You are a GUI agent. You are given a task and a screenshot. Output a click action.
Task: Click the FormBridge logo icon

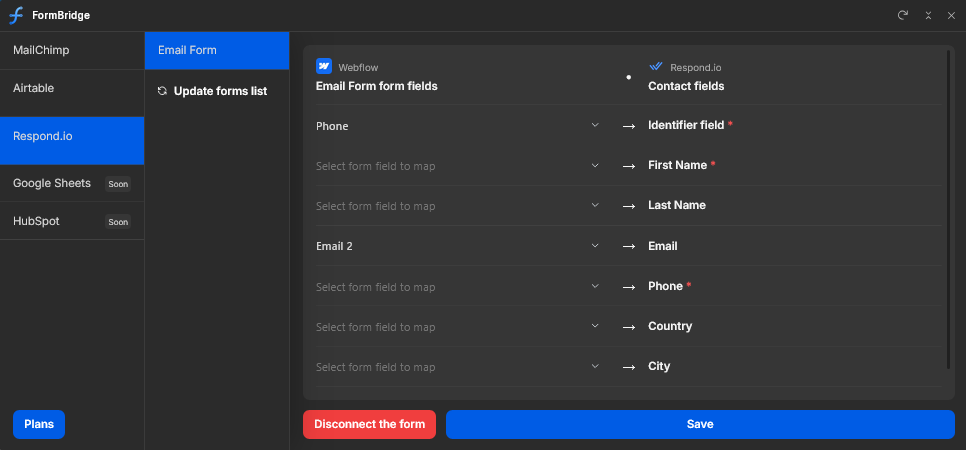pyautogui.click(x=16, y=15)
